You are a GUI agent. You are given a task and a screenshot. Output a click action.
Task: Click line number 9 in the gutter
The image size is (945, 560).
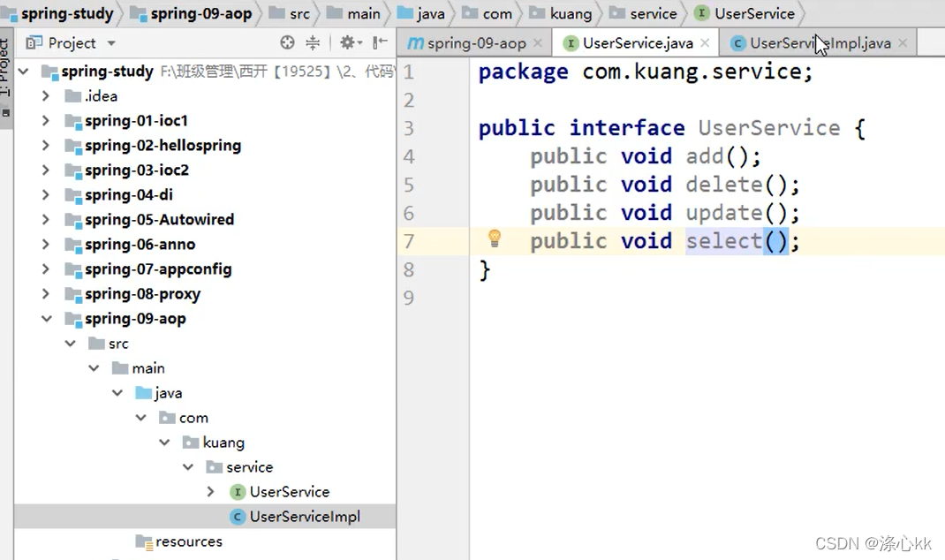click(x=409, y=298)
